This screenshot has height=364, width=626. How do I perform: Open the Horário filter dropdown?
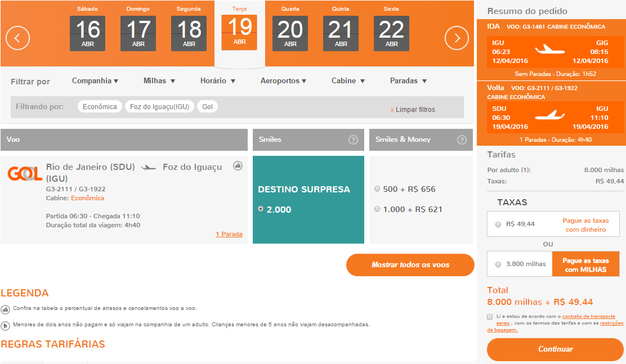point(218,80)
